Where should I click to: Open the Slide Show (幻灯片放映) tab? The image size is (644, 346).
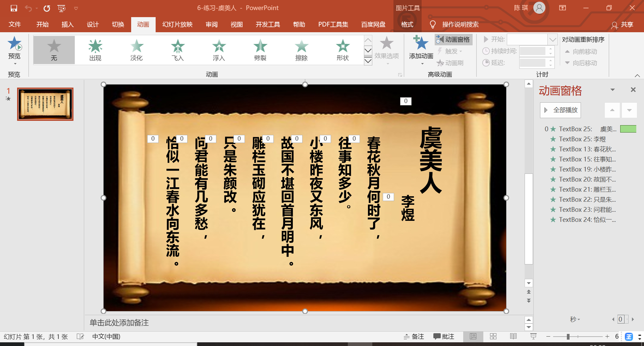pos(177,24)
